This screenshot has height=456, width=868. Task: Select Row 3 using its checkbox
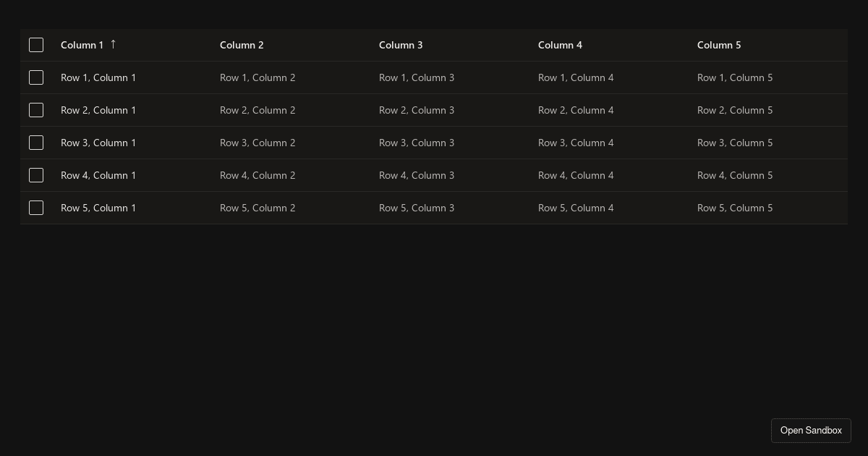(x=36, y=143)
